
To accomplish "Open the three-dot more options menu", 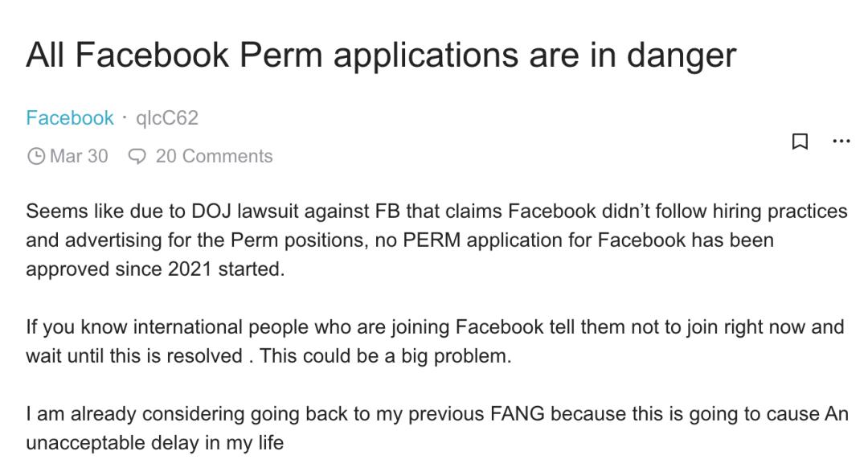I will click(x=841, y=142).
